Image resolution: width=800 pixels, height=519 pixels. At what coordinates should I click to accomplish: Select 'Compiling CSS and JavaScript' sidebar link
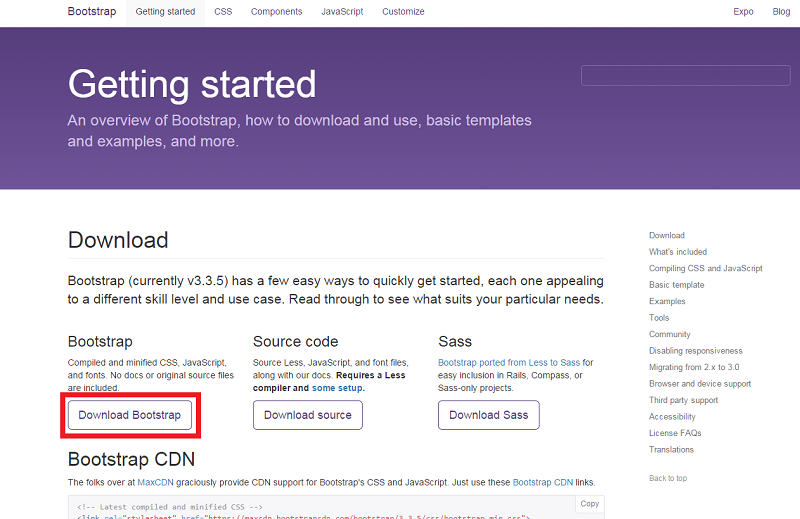click(x=705, y=268)
